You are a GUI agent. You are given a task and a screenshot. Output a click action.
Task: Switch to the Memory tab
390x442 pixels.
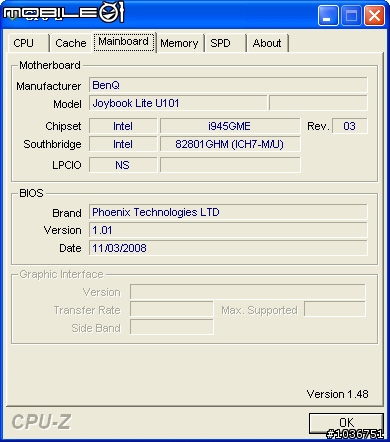click(179, 43)
